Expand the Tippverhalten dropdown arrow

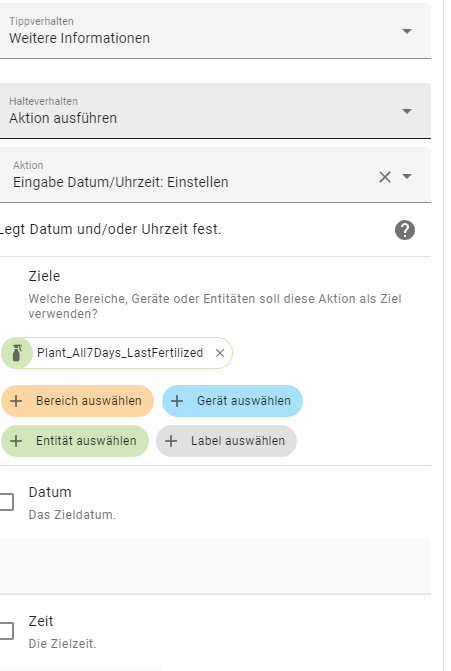[407, 31]
